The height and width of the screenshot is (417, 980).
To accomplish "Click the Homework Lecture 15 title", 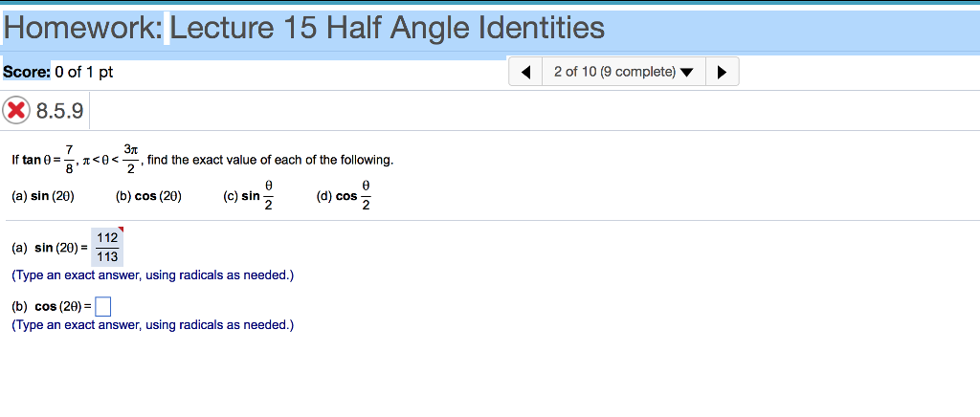I will click(304, 29).
